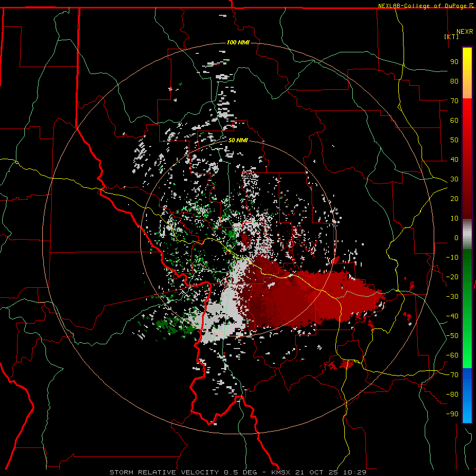The height and width of the screenshot is (476, 476).
Task: Click the -20 value on the velocity scale
Action: coord(452,277)
